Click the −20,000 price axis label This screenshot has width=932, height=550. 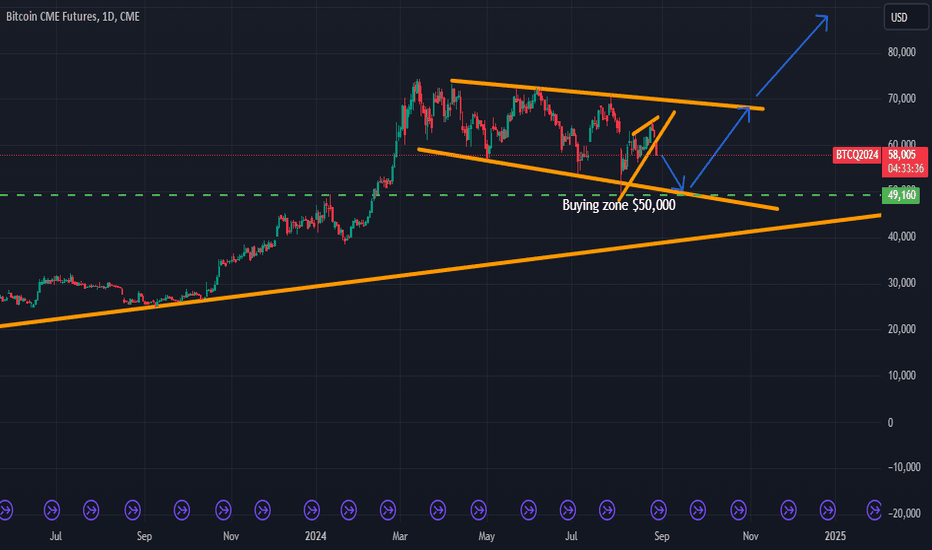click(903, 513)
